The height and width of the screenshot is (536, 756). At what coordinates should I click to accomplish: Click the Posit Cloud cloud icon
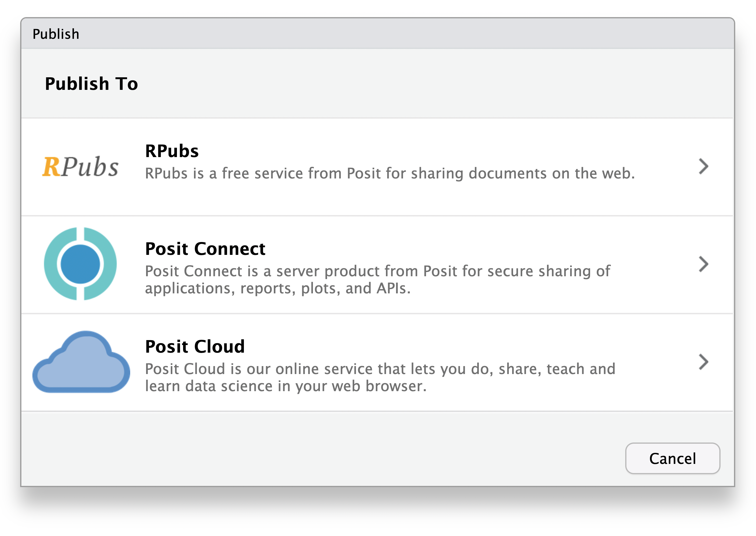81,362
